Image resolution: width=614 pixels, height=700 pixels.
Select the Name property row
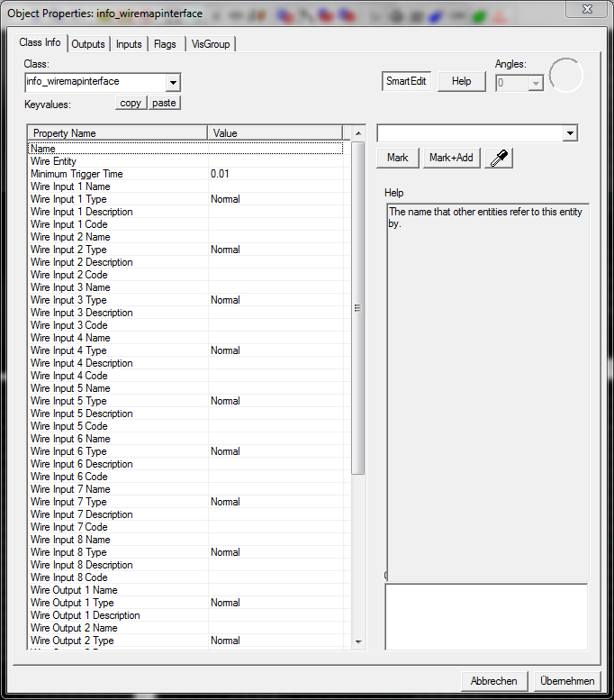click(x=185, y=149)
